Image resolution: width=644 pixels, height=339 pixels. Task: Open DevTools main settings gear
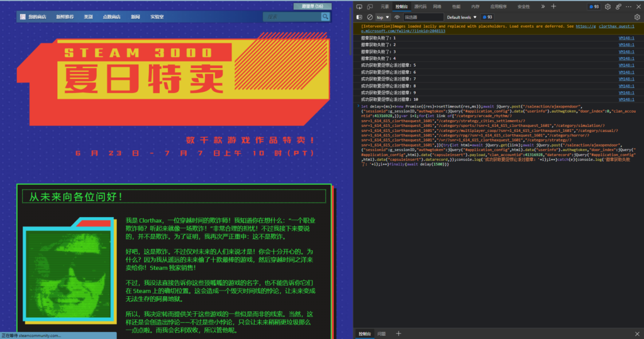click(x=608, y=6)
